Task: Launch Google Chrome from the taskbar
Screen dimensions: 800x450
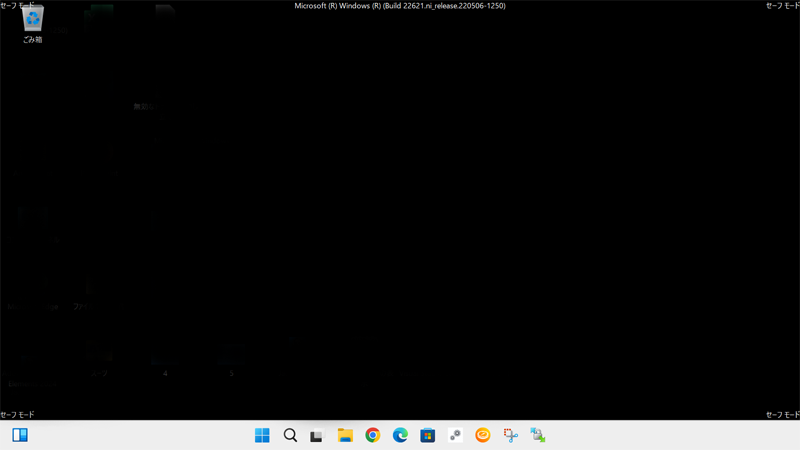Action: pos(372,435)
